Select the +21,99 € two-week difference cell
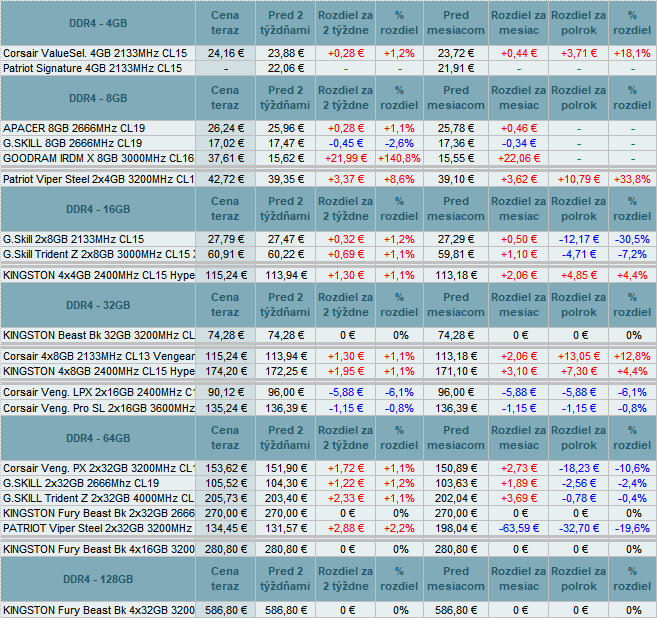The width and height of the screenshot is (657, 618). pos(346,158)
